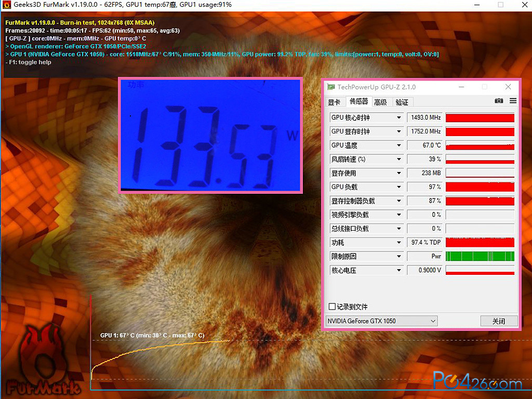Close the GPU-Z window with X
The image size is (532, 399).
[x=508, y=87]
